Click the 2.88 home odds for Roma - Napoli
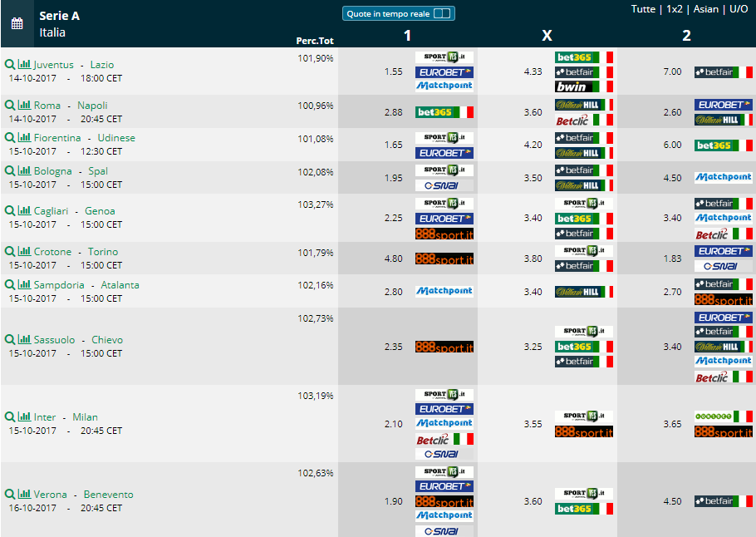The image size is (756, 537). pyautogui.click(x=394, y=112)
